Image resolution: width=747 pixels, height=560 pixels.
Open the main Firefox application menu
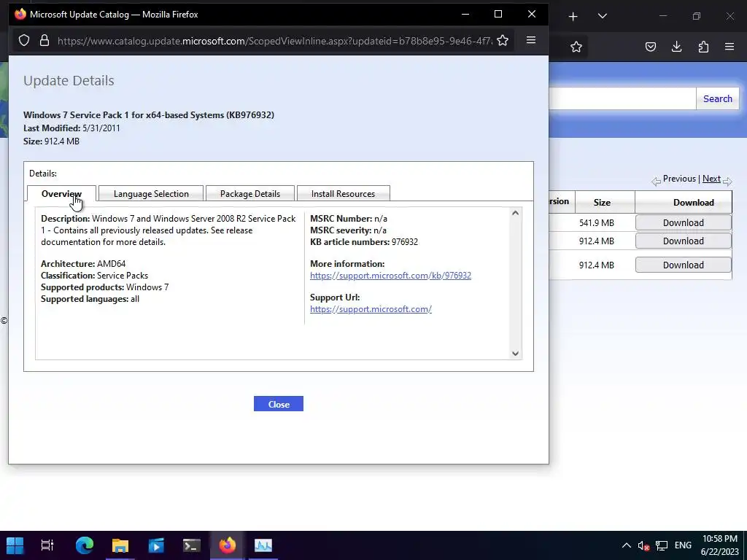(729, 47)
